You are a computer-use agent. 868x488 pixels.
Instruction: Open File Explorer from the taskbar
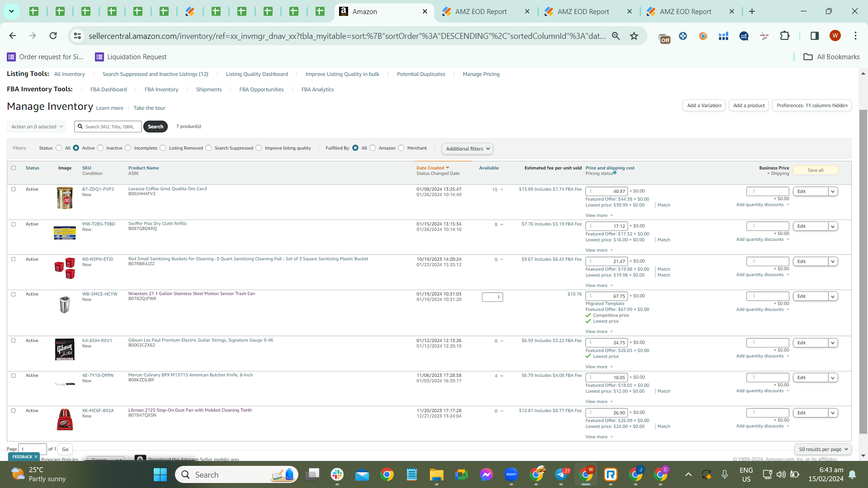[x=436, y=474]
